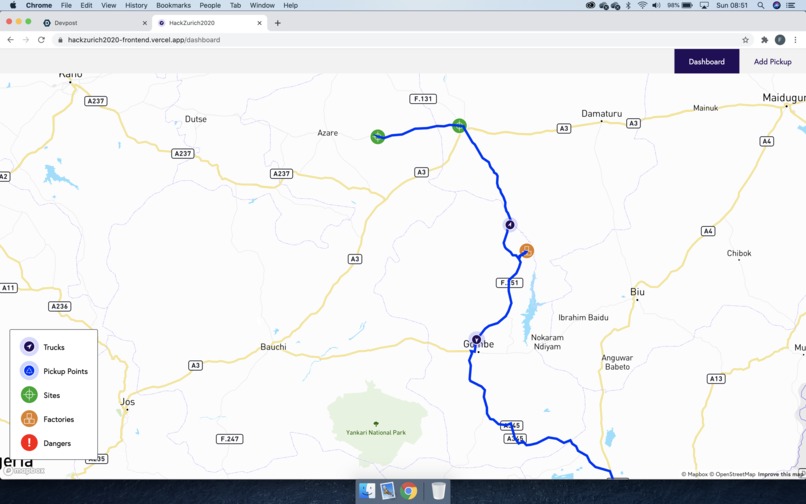Select the HackZurich2020 browser tab

click(208, 23)
